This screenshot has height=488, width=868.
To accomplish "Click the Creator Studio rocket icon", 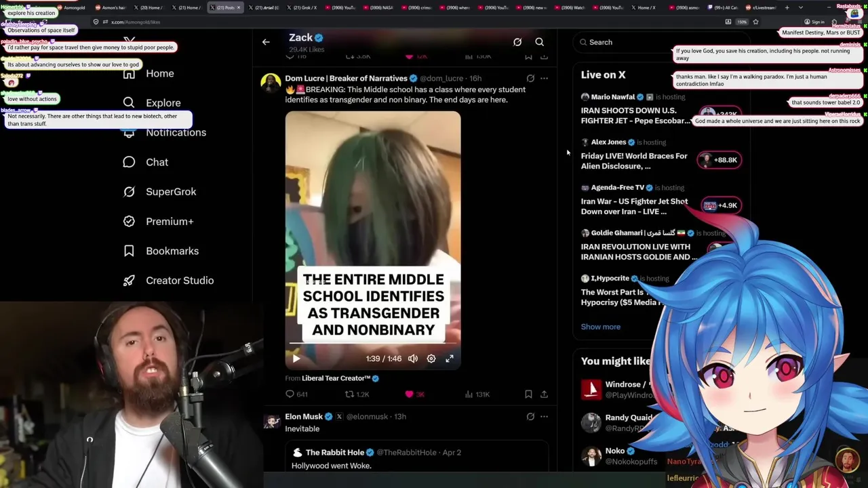I will pyautogui.click(x=129, y=281).
